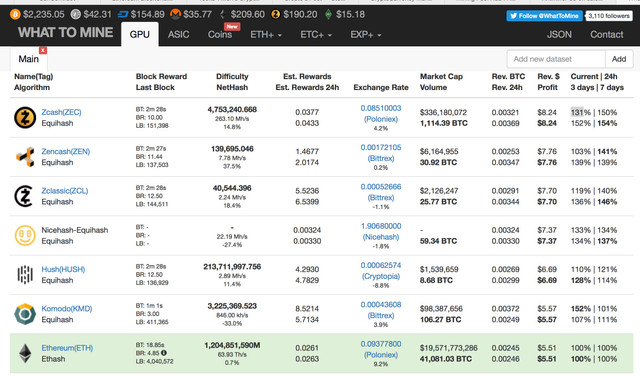Click the Zencash coin logo

pyautogui.click(x=25, y=157)
